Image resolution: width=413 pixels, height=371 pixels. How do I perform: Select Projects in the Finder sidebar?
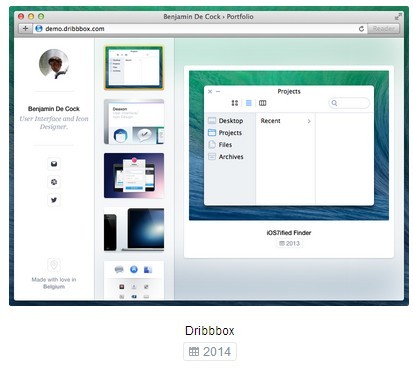(x=230, y=133)
